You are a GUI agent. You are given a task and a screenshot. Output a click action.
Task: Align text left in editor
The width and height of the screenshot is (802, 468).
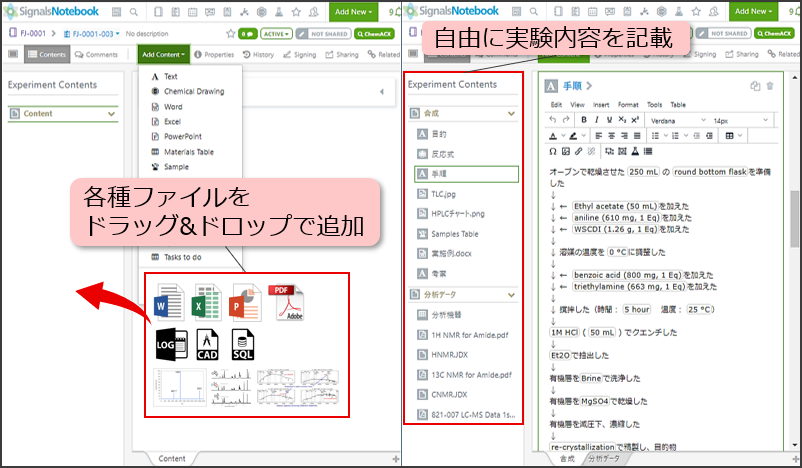point(599,136)
